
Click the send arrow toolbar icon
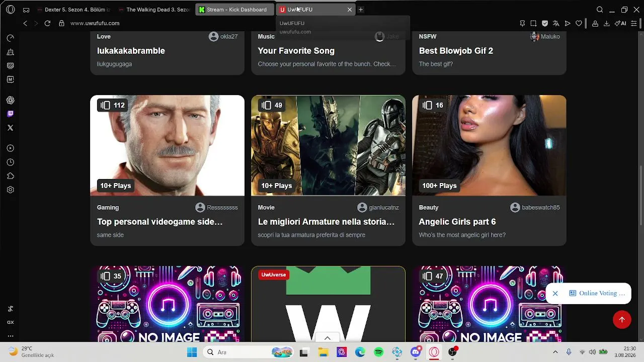(x=568, y=23)
